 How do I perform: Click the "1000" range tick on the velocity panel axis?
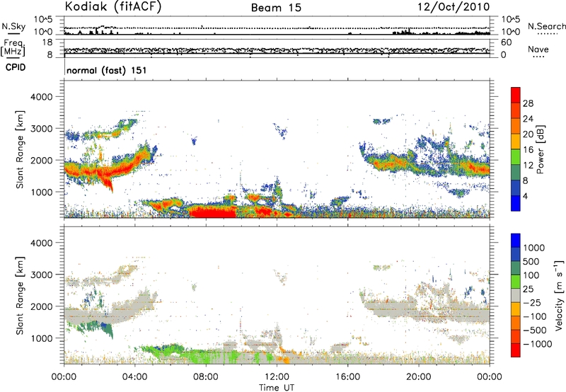point(41,338)
